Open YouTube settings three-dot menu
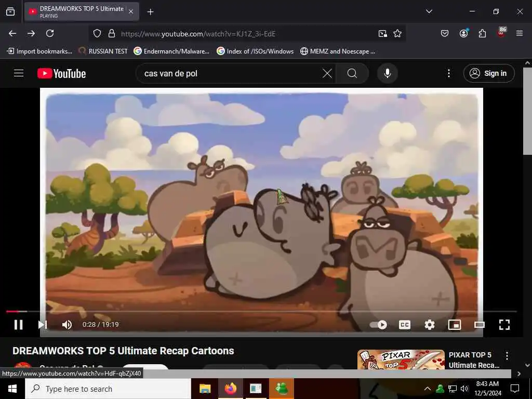The image size is (532, 399). tap(448, 73)
